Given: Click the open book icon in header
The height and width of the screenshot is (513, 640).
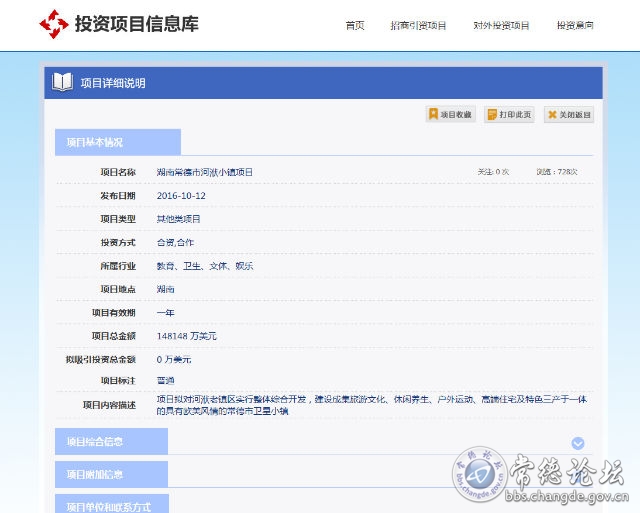Looking at the screenshot, I should [x=62, y=82].
